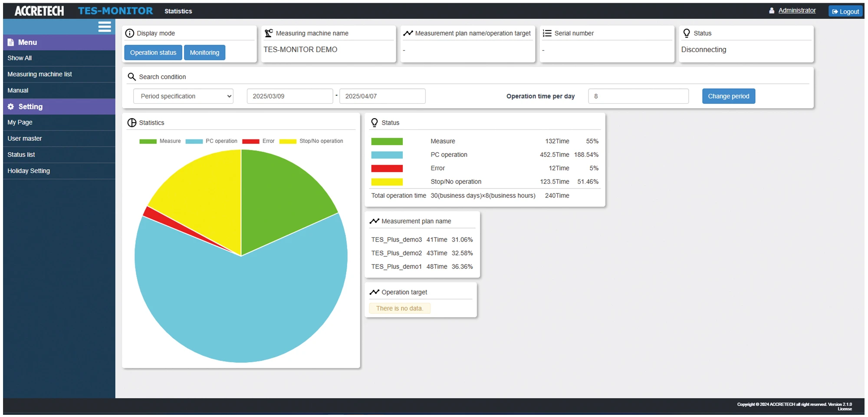Screen dimensions: 868x417
Task: Click the Measurement plan name/operation target chart icon
Action: tap(408, 33)
